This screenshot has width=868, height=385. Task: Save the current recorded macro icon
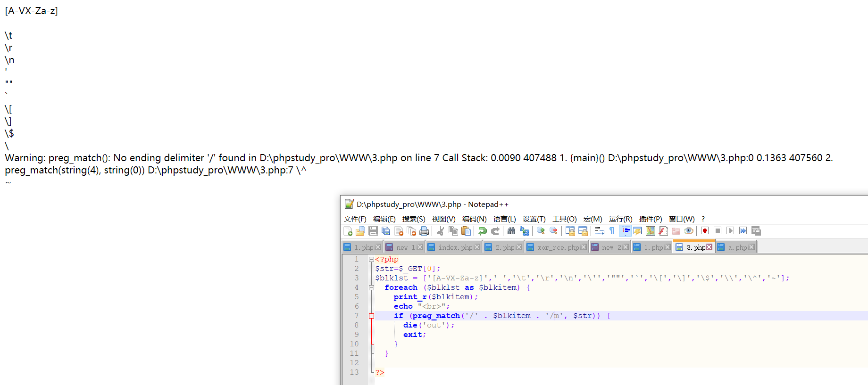pos(756,231)
